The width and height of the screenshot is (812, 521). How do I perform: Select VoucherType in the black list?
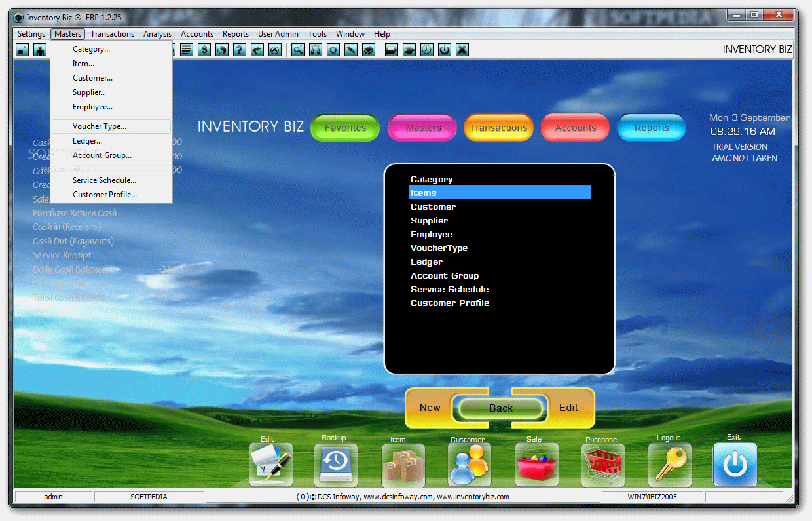[x=439, y=248]
